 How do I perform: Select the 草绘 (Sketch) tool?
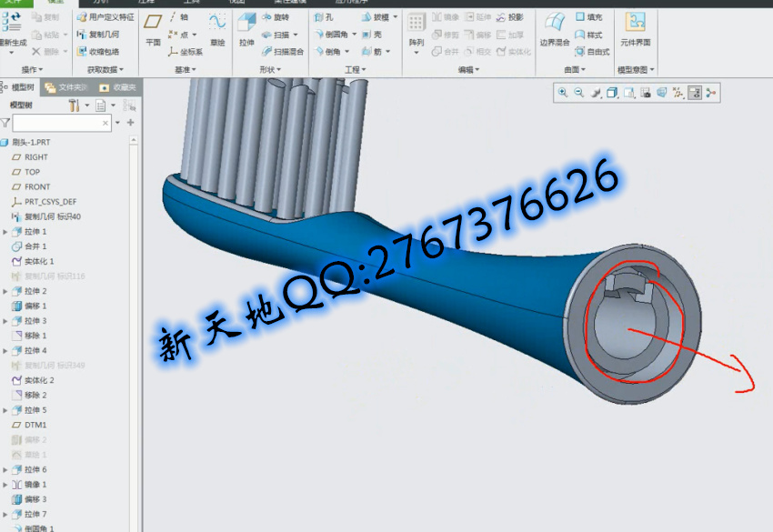click(217, 28)
